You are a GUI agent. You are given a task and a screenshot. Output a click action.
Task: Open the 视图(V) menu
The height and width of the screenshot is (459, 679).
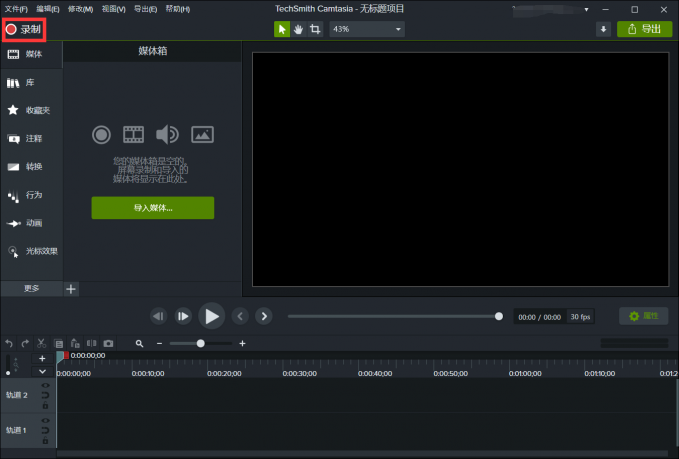tap(113, 9)
